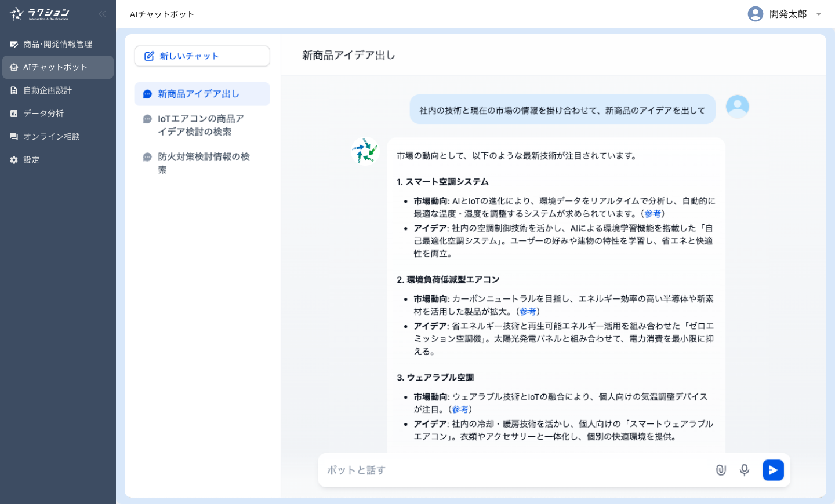This screenshot has height=504, width=835.
Task: Open the IoTエアコンの商品アイデア検討の検索 chat
Action: [x=202, y=125]
